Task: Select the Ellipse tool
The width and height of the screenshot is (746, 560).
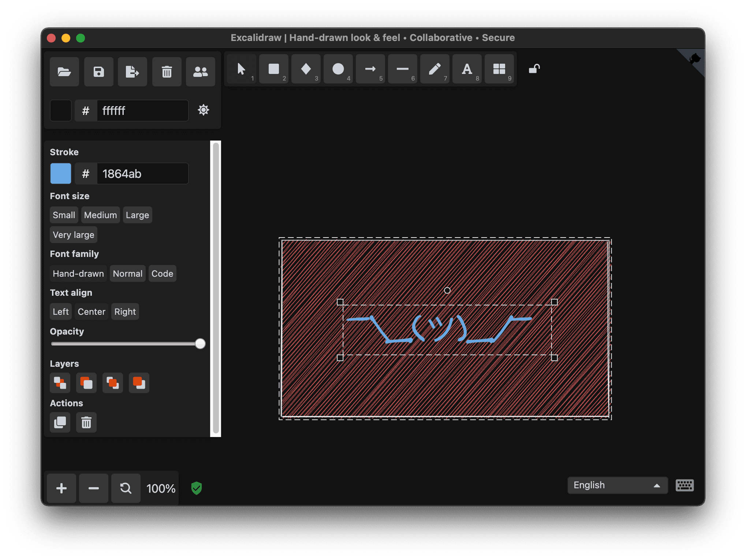Action: tap(338, 70)
